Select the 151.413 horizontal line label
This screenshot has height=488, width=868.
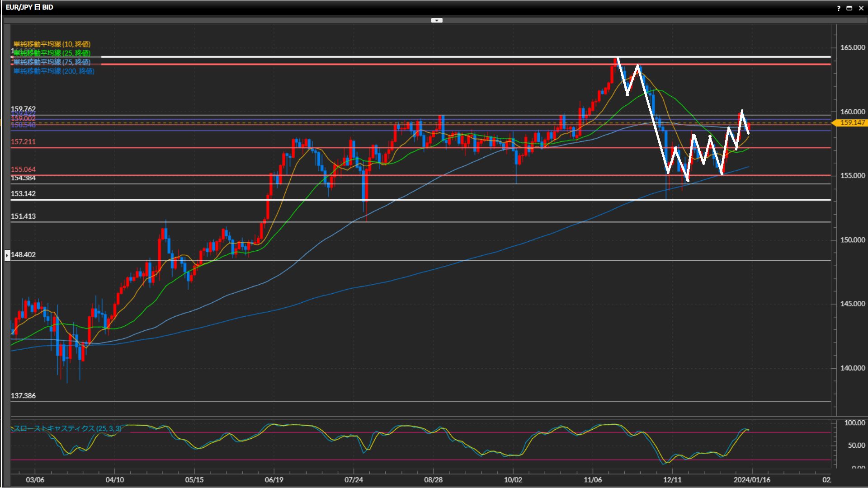(23, 216)
